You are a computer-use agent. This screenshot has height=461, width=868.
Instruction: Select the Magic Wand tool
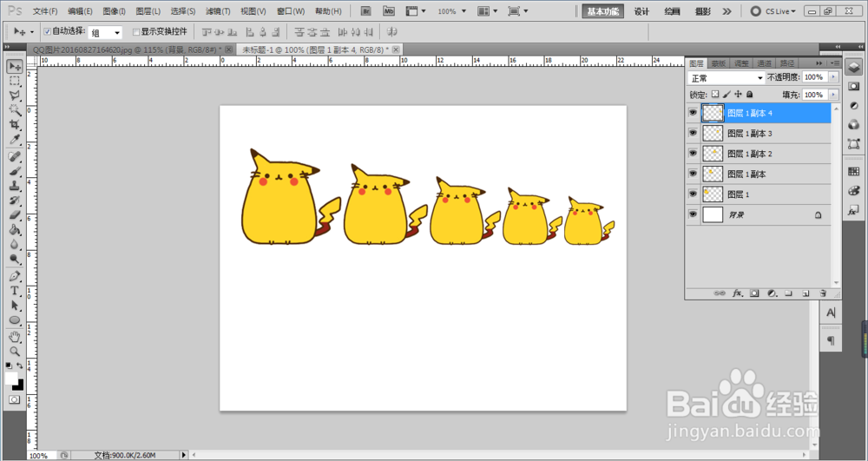point(15,109)
